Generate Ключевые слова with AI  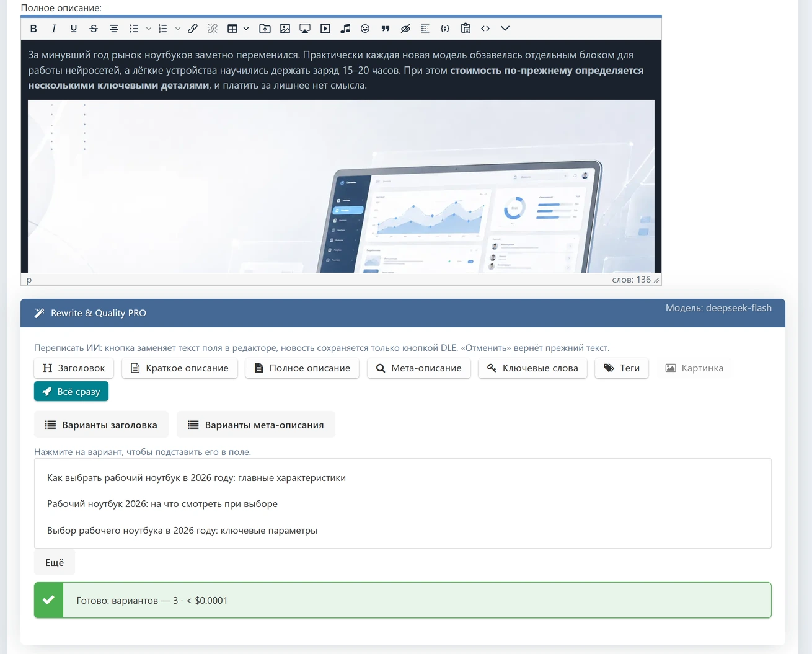(x=532, y=368)
